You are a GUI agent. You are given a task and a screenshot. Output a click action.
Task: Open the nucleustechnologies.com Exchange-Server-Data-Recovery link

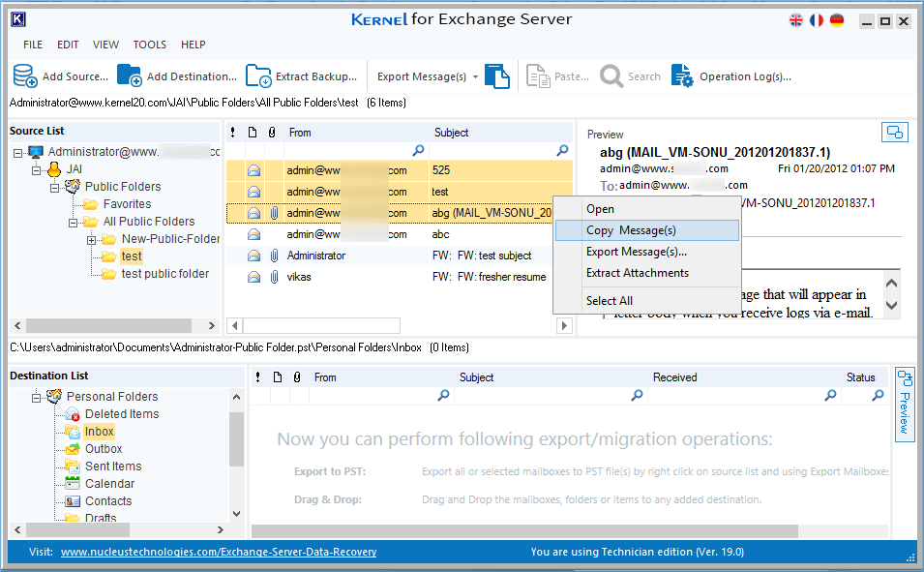click(x=219, y=552)
